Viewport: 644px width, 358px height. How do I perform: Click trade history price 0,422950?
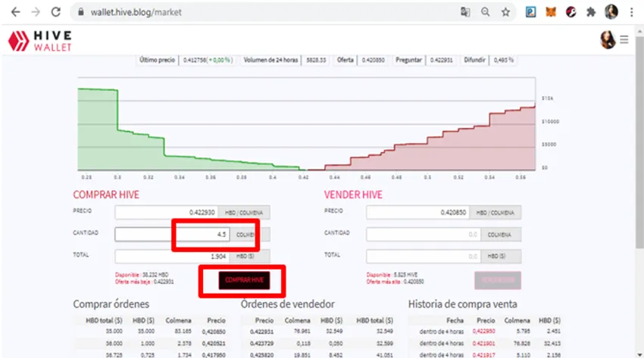tap(484, 332)
